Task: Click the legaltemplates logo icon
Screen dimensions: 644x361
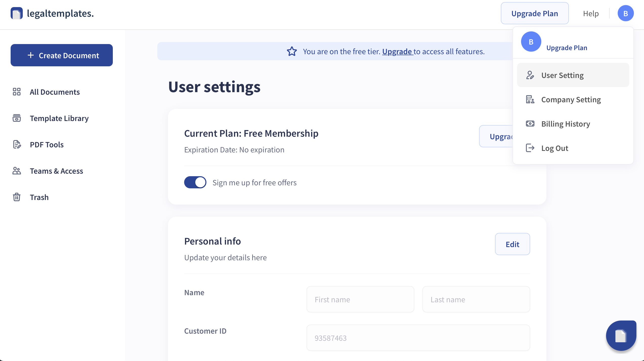Action: [x=17, y=13]
